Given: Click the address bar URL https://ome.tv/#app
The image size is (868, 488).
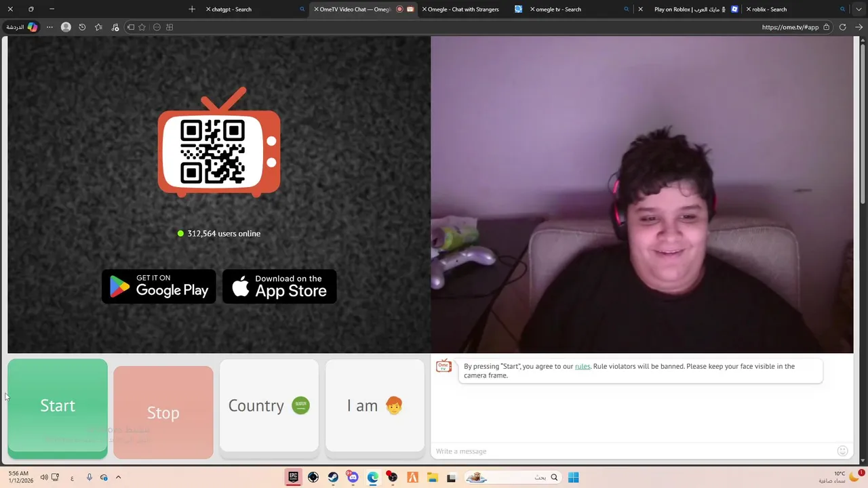Looking at the screenshot, I should (790, 27).
